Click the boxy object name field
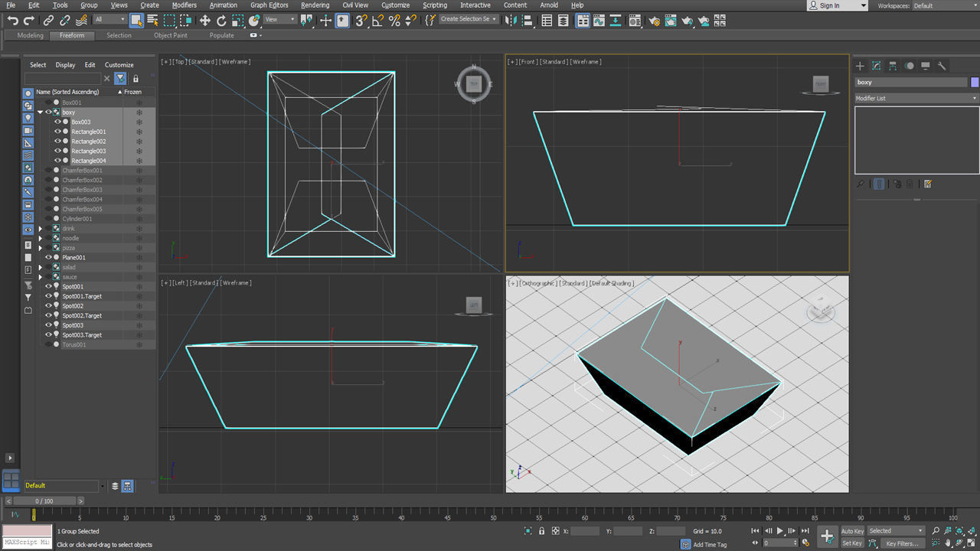The height and width of the screenshot is (551, 980). click(x=911, y=82)
